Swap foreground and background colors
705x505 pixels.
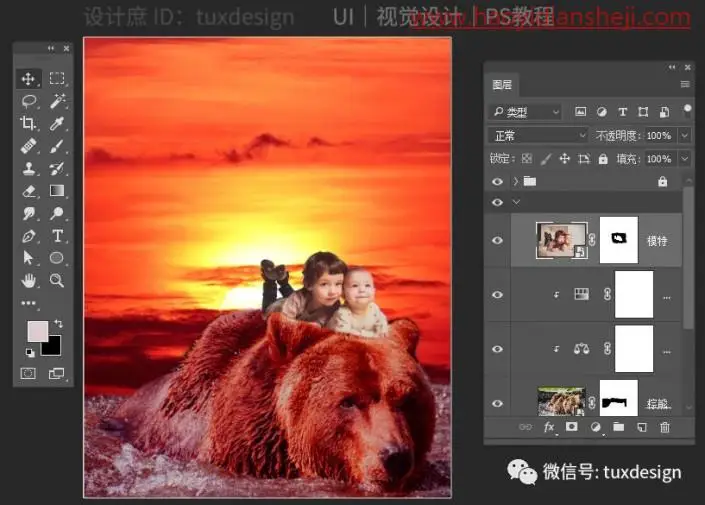tap(58, 323)
